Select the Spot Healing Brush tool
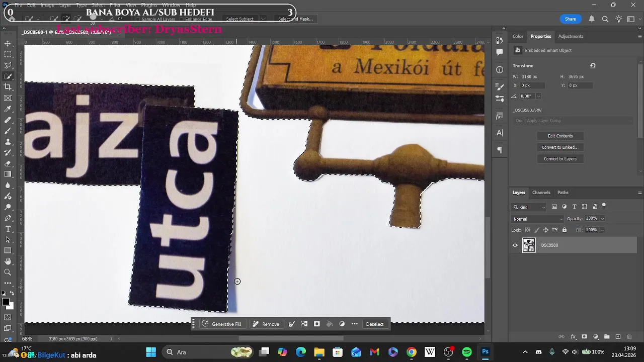The width and height of the screenshot is (644, 362). pos(8,120)
